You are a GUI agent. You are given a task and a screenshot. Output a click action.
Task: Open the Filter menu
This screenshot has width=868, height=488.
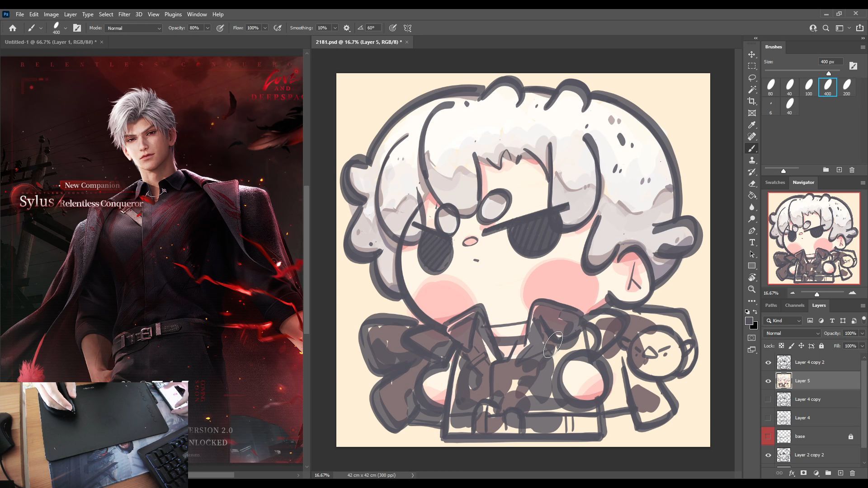124,14
